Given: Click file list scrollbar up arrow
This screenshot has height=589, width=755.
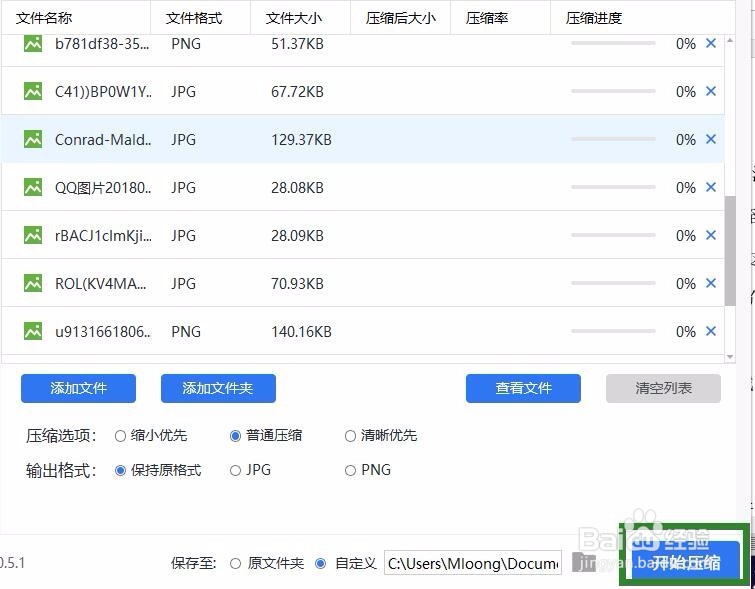Looking at the screenshot, I should click(x=730, y=41).
